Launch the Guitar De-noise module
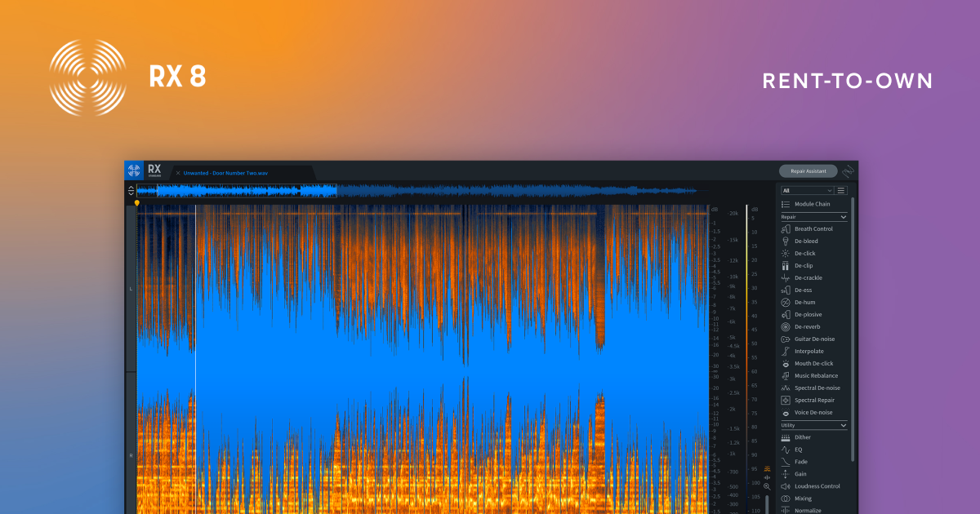The width and height of the screenshot is (980, 514). coord(808,339)
